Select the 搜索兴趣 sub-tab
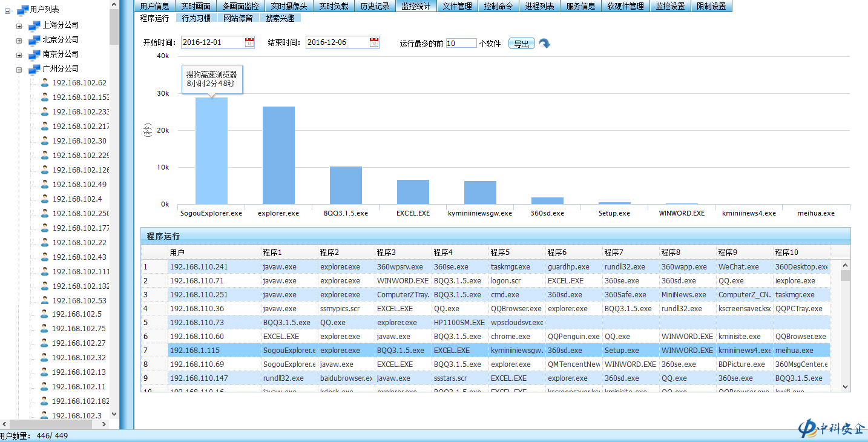This screenshot has width=868, height=442. click(x=280, y=18)
